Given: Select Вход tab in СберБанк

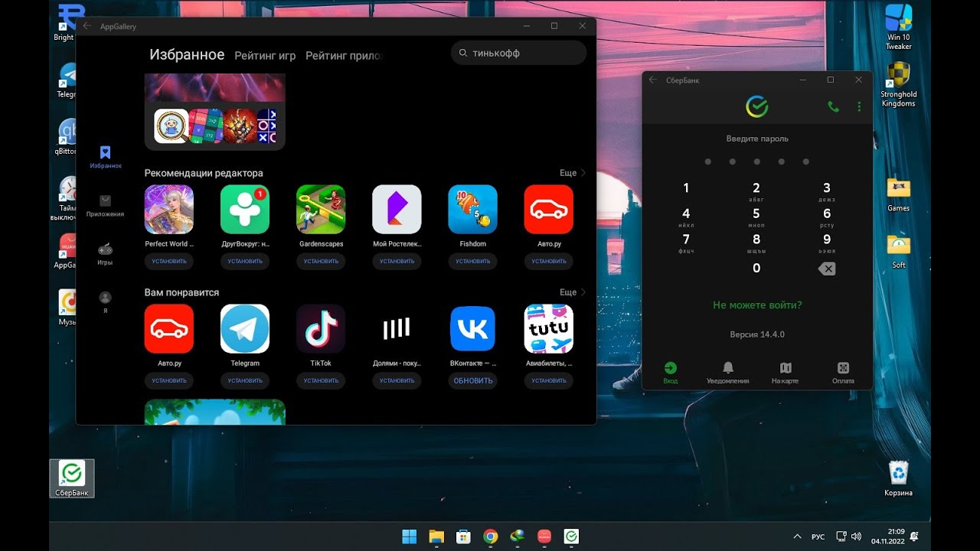Looking at the screenshot, I should click(671, 373).
